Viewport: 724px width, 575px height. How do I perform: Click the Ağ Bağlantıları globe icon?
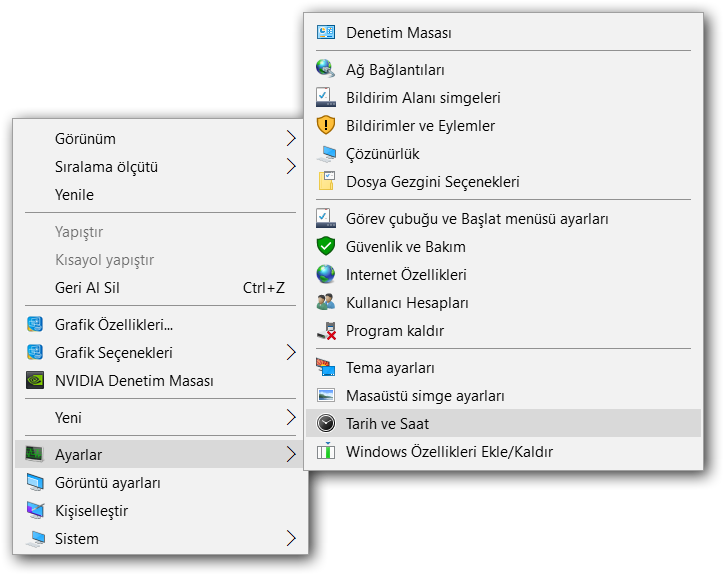[326, 69]
